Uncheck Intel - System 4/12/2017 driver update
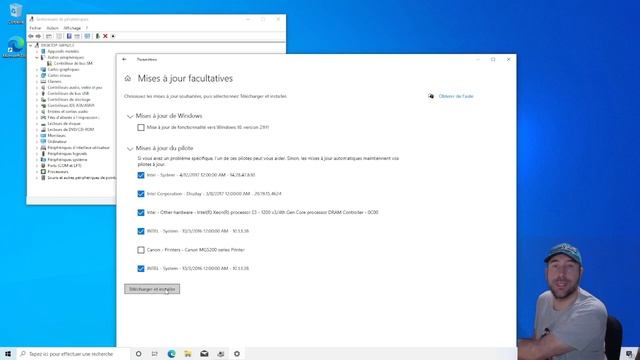The height and width of the screenshot is (360, 640). click(141, 175)
